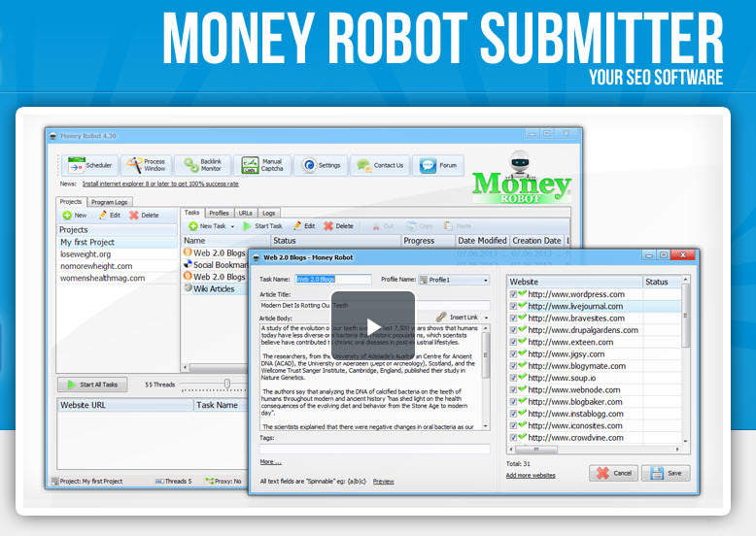This screenshot has height=536, width=756.
Task: Open the Manual Captcha tool
Action: point(262,165)
